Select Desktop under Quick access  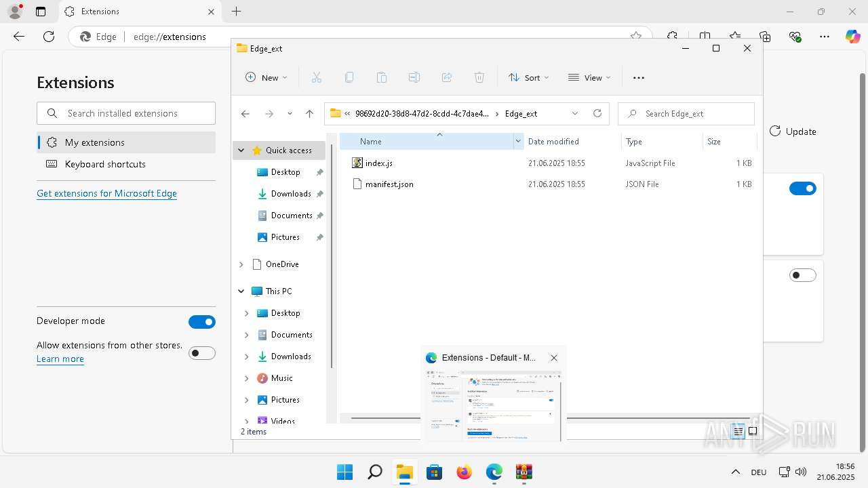[285, 172]
